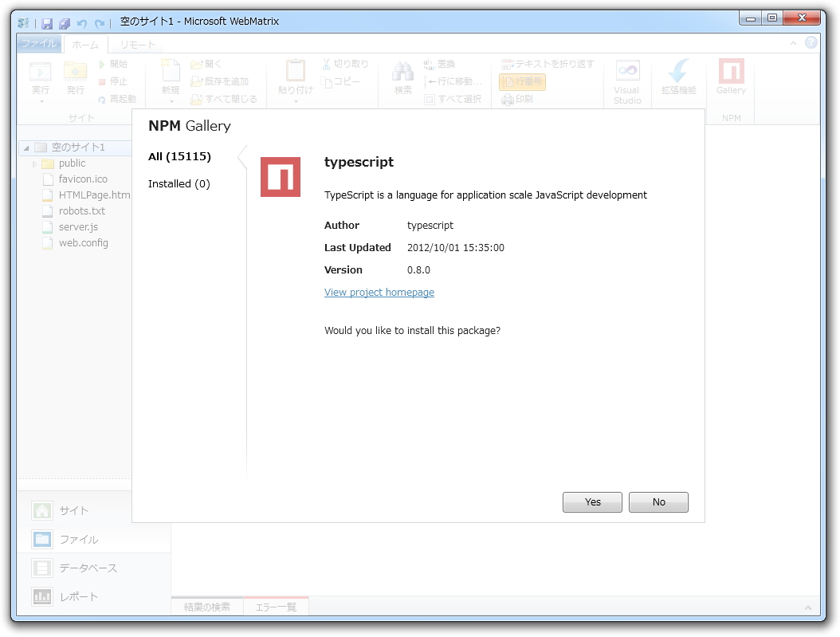The height and width of the screenshot is (637, 840).
Task: Open 拡張機能 (Extensions) in the ribbon
Action: pyautogui.click(x=678, y=80)
